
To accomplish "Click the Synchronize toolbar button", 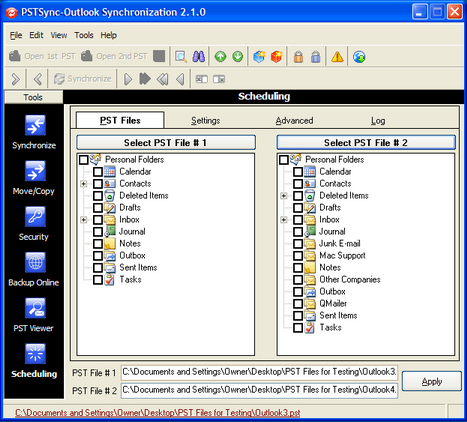I will [83, 79].
